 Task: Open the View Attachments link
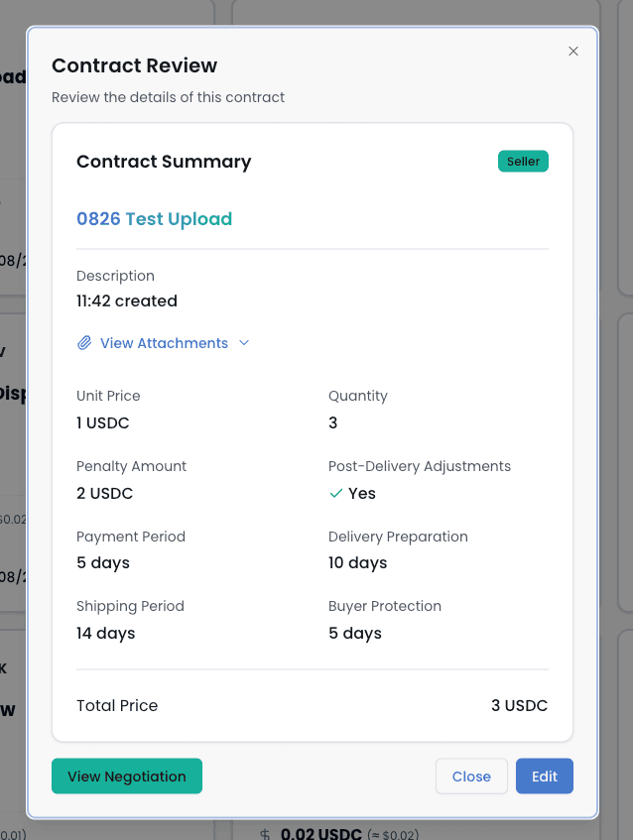[164, 343]
